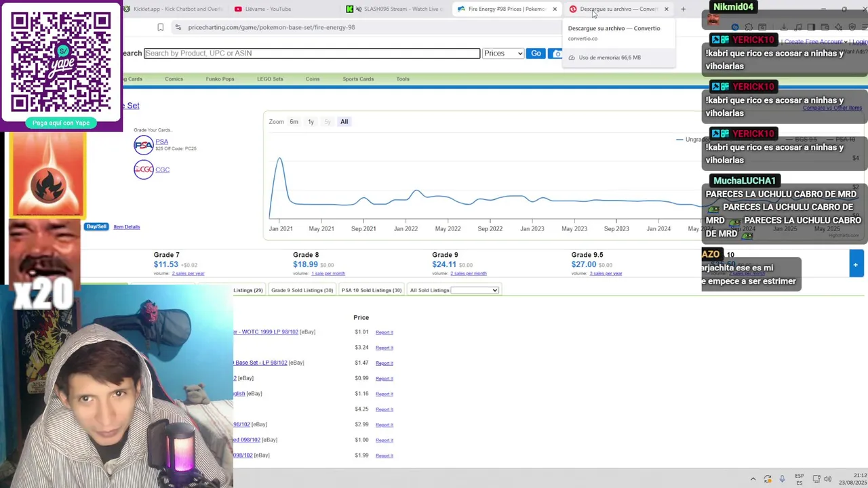This screenshot has height=488, width=868.
Task: Open a new browser tab with plus icon
Action: [683, 9]
